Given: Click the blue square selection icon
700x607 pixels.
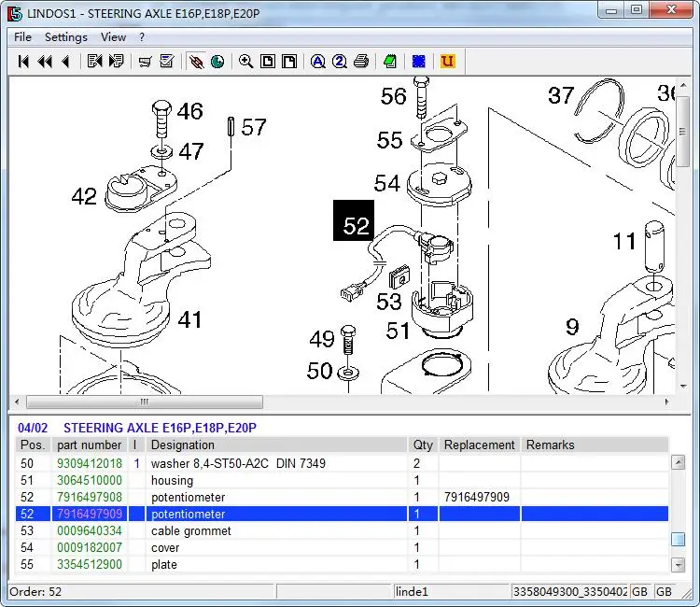Looking at the screenshot, I should click(x=419, y=62).
